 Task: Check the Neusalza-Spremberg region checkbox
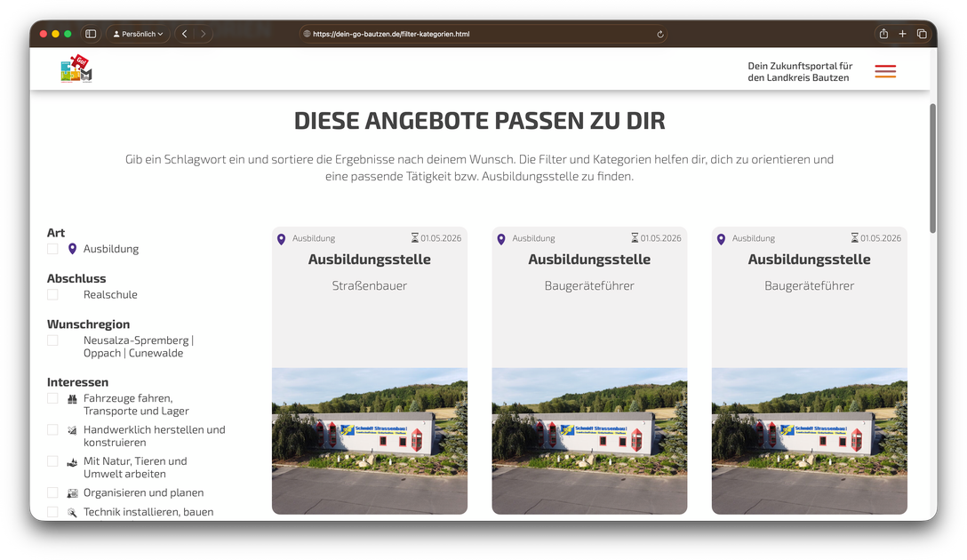[52, 340]
